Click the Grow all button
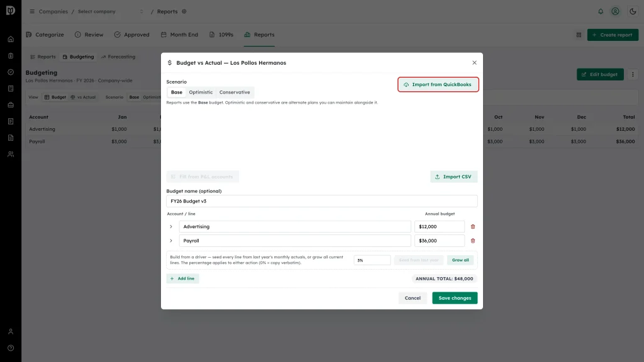The width and height of the screenshot is (644, 362). 460,260
